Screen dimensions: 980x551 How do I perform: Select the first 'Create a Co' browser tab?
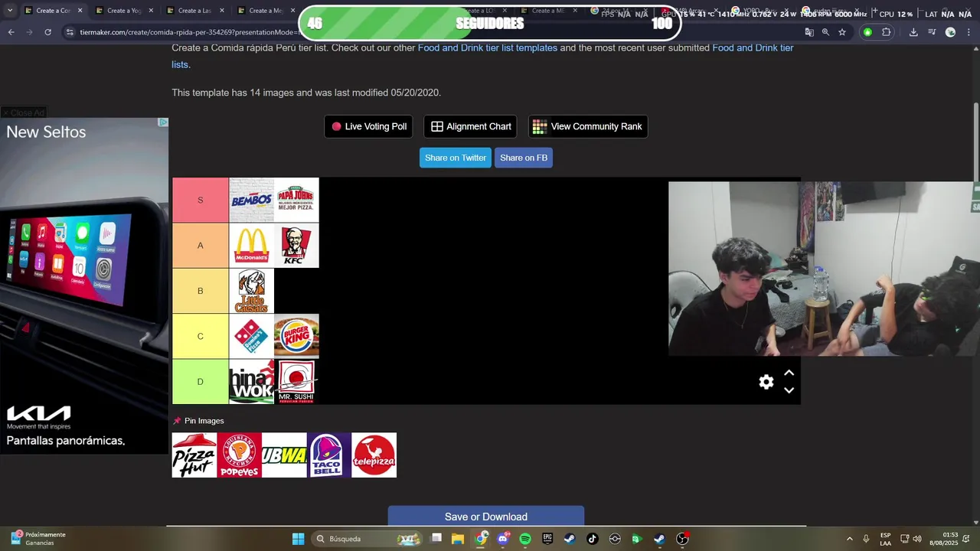[52, 11]
